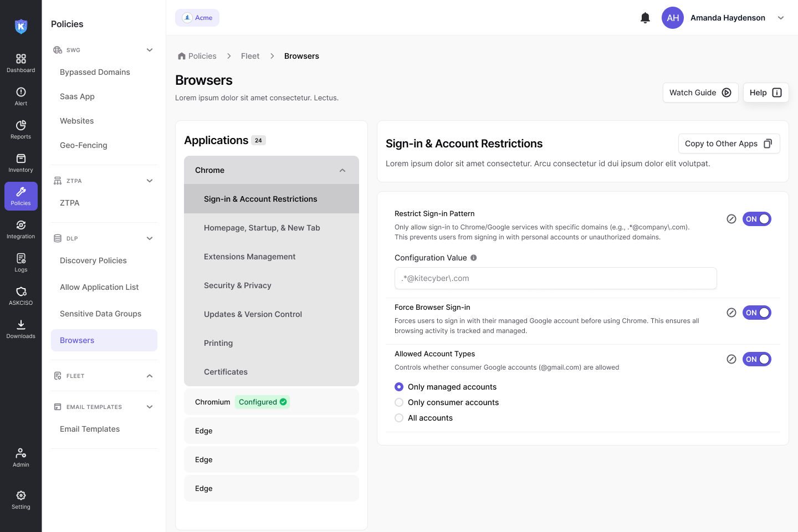Open the notifications bell
Viewport: 798px width, 532px height.
(x=645, y=18)
